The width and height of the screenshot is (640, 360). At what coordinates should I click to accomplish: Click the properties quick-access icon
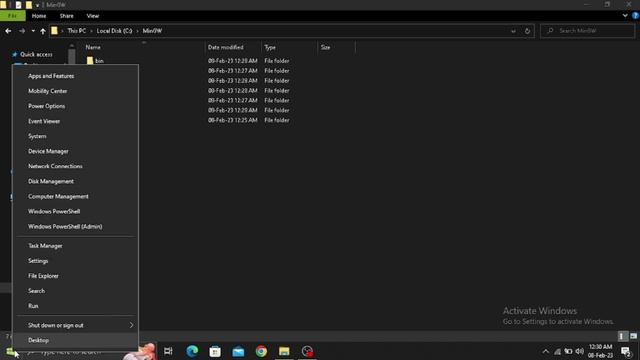point(18,5)
